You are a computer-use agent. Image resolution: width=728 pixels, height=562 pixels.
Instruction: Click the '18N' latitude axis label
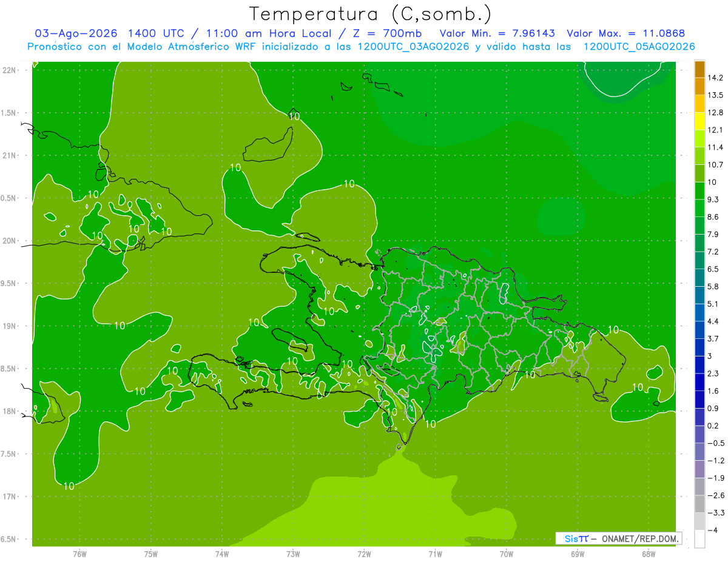pyautogui.click(x=9, y=411)
